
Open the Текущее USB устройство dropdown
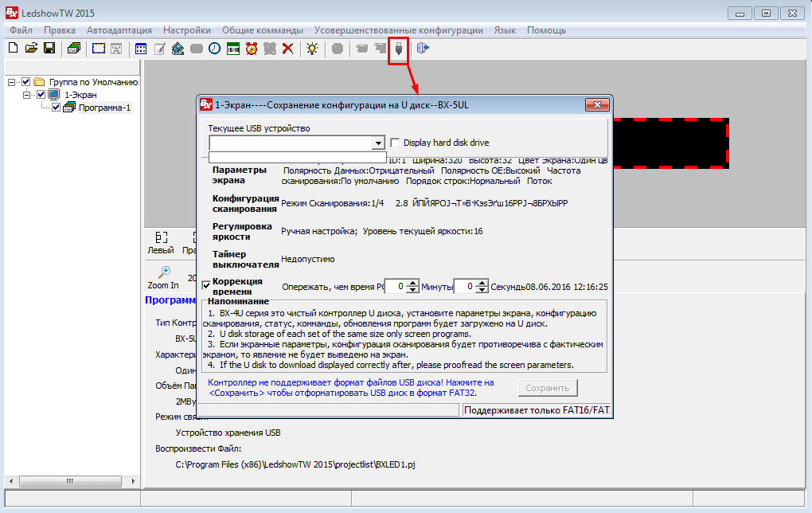378,143
